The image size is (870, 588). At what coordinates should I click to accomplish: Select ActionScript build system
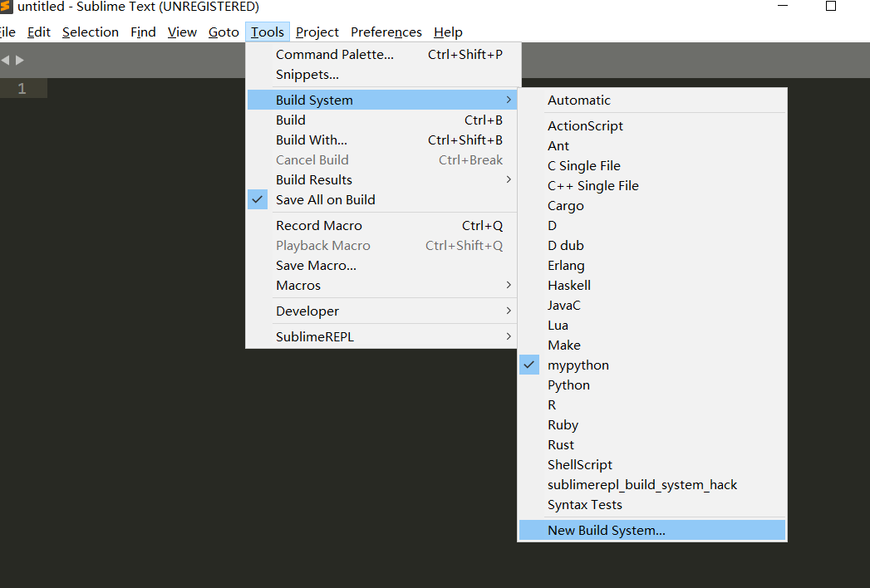click(652, 125)
